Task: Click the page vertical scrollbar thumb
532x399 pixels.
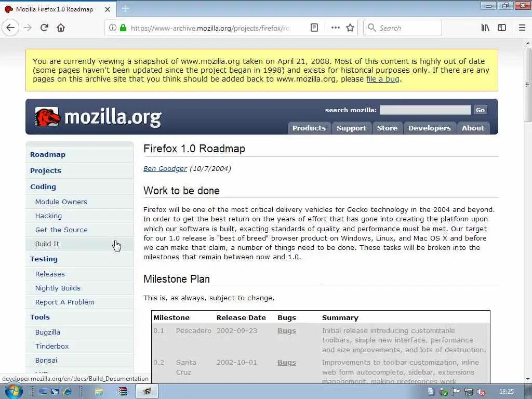Action: [x=527, y=85]
